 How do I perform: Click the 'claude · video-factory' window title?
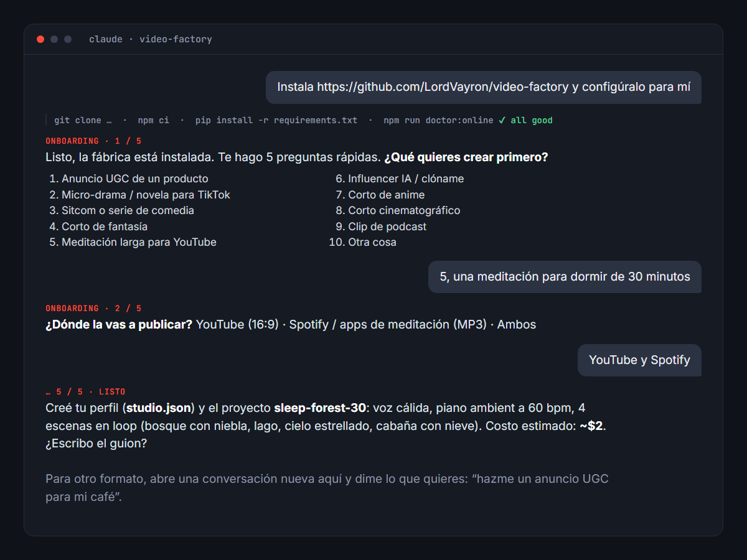coord(151,39)
